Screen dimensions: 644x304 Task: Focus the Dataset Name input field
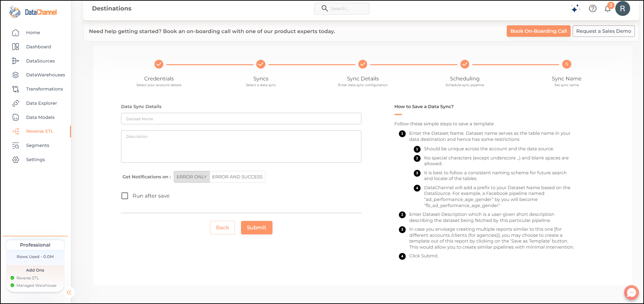click(241, 119)
